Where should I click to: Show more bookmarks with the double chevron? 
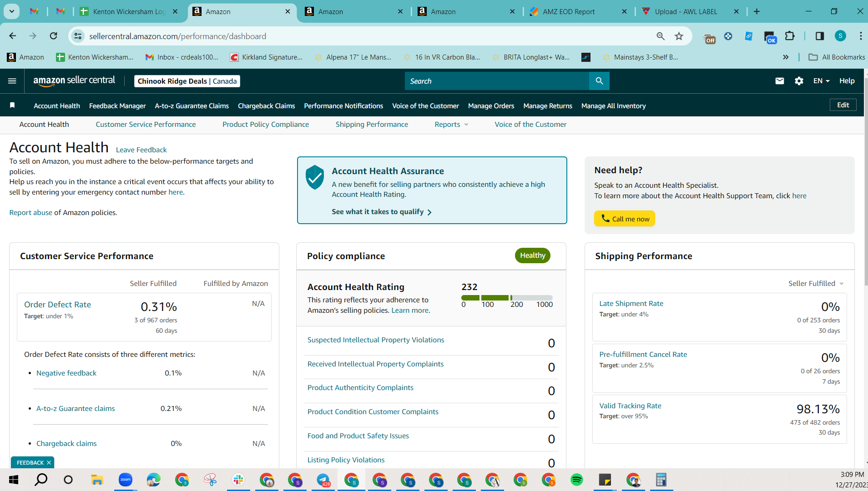[x=786, y=57]
